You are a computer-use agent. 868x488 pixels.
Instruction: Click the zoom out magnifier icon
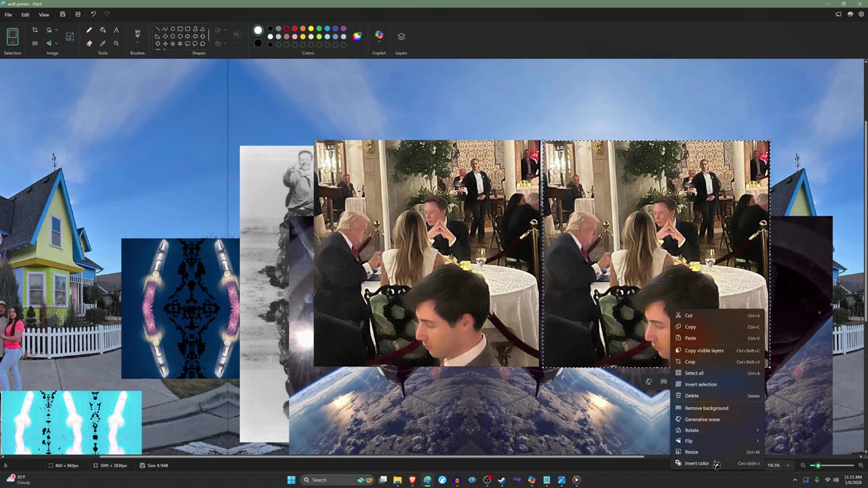pos(803,465)
